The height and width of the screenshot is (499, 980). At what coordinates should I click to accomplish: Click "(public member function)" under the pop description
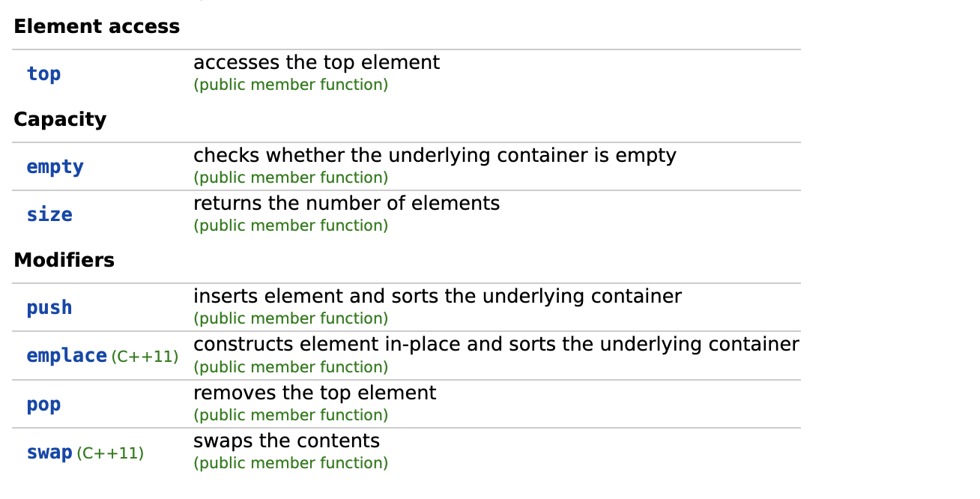click(x=291, y=415)
